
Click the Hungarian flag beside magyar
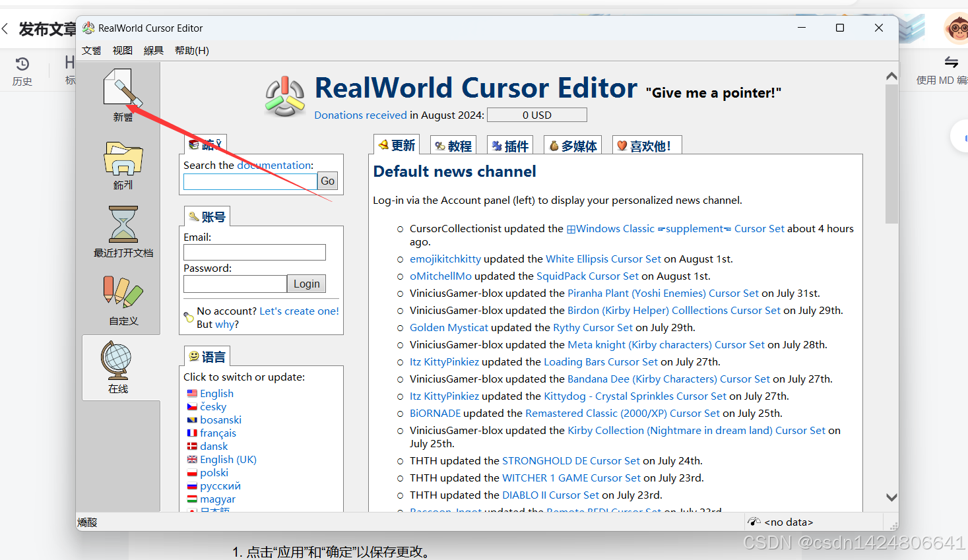click(x=192, y=499)
